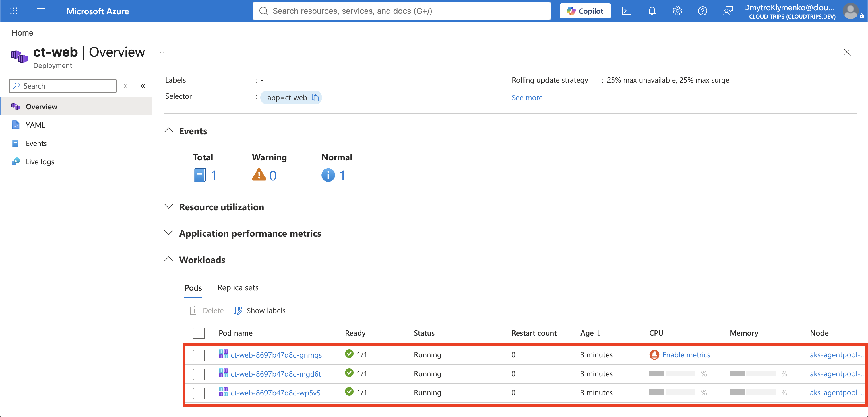Expand the Resource utilization section
Image resolution: width=868 pixels, height=417 pixels.
169,206
